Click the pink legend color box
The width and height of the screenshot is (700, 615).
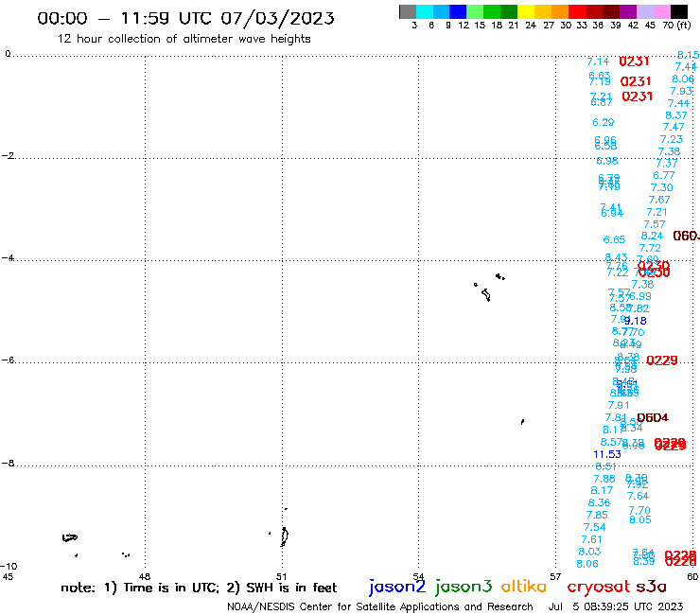[x=661, y=11]
